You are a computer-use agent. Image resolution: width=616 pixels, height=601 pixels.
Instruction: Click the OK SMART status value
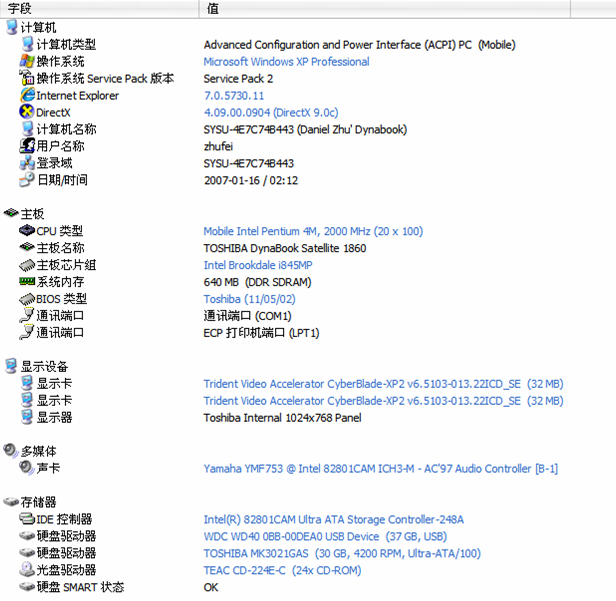pos(211,587)
